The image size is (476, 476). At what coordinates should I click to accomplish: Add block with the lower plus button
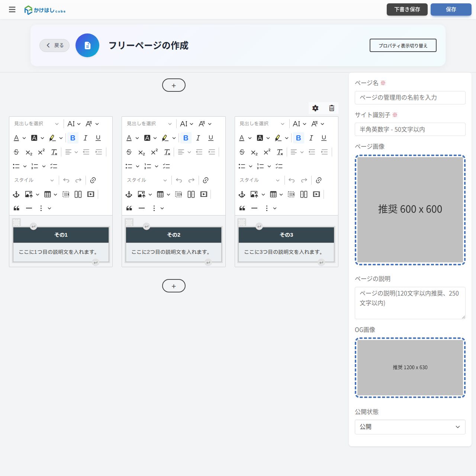[174, 286]
